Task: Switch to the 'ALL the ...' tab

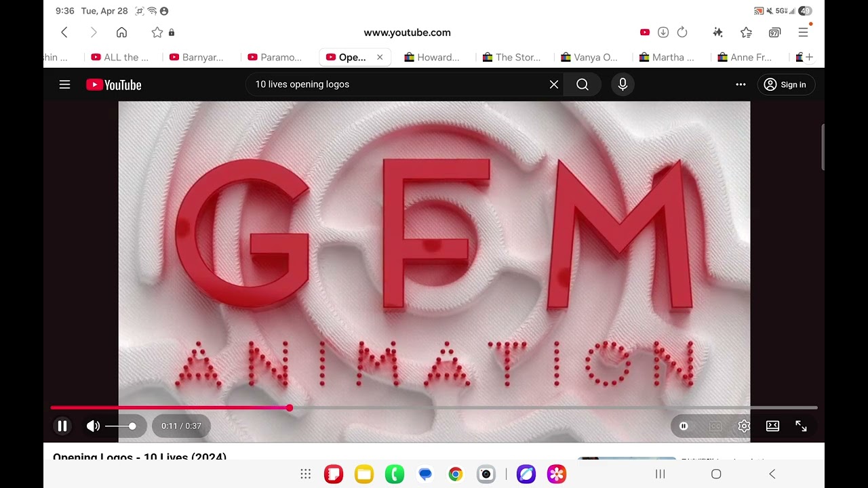Action: 120,57
